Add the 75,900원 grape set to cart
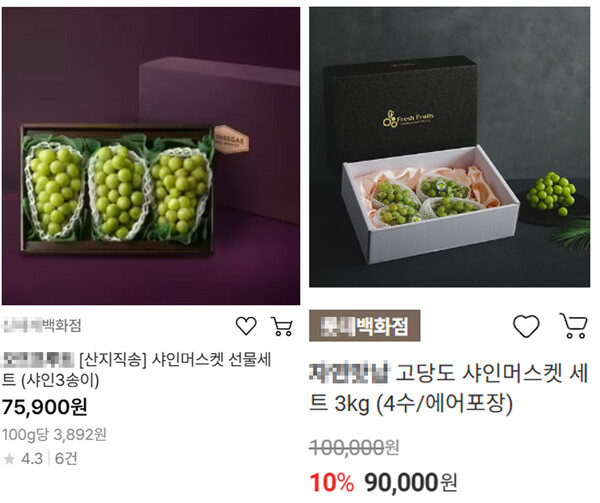This screenshot has width=600, height=503. pos(282,327)
